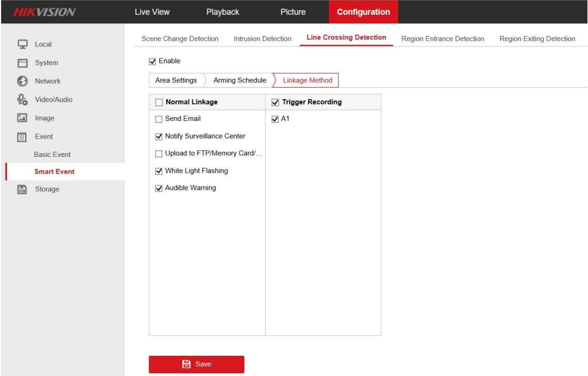Click the System icon in sidebar
The image size is (588, 376).
(x=23, y=63)
